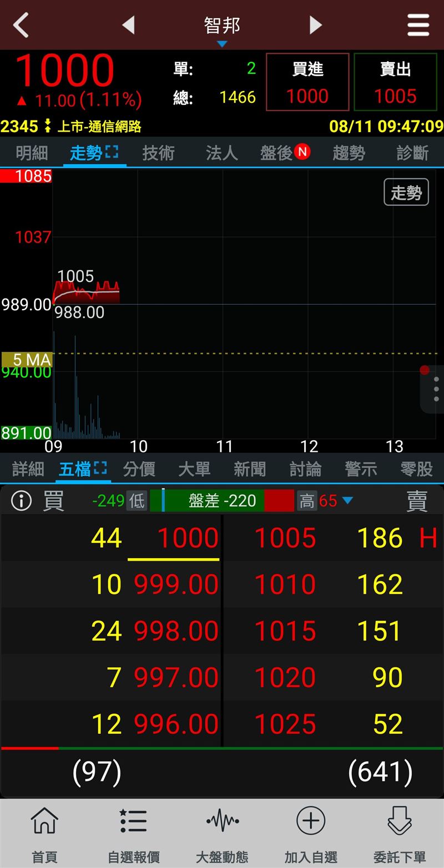Tap the 989.00 reference price label
This screenshot has width=444, height=868.
(x=26, y=304)
